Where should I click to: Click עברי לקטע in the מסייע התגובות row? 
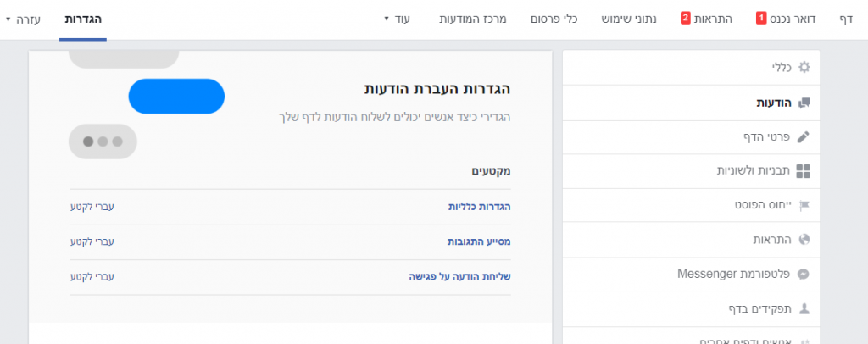coord(92,241)
